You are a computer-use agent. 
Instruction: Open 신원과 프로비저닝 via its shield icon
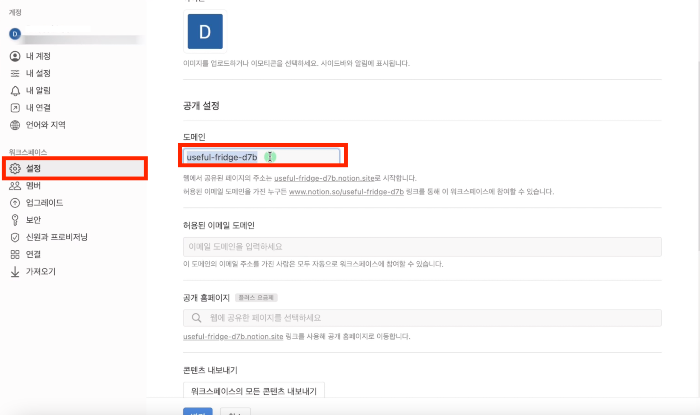tap(15, 237)
